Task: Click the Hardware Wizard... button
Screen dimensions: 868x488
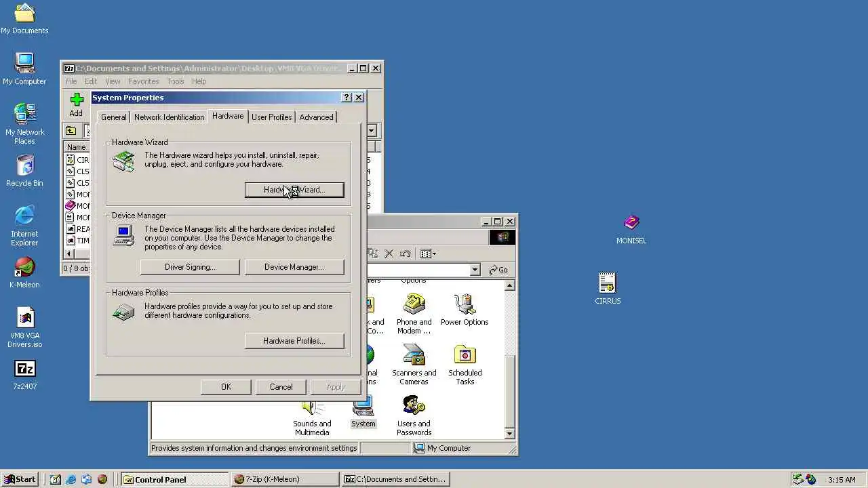Action: (294, 190)
